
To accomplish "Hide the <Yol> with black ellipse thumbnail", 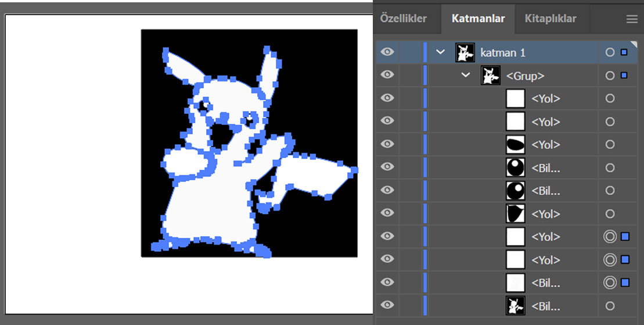I will 387,144.
